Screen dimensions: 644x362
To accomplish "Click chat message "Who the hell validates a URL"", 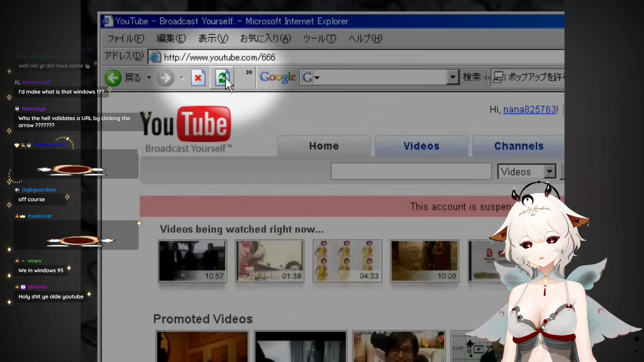I will [x=74, y=122].
